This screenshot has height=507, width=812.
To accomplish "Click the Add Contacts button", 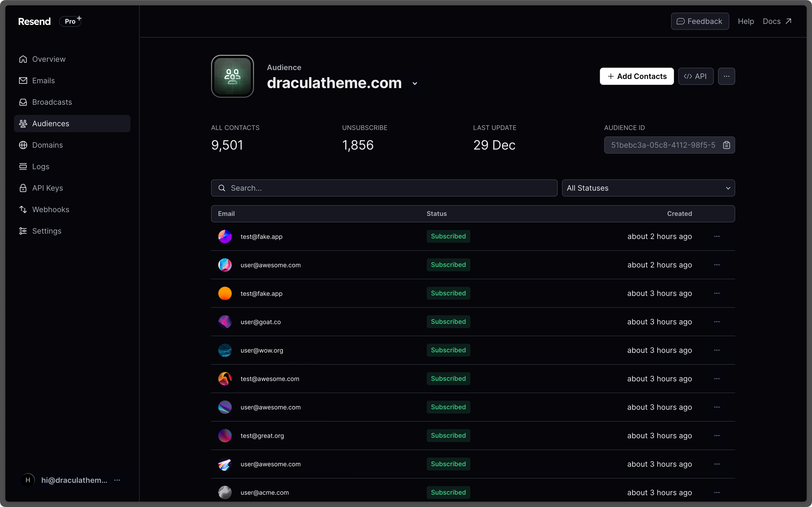I will coord(636,77).
